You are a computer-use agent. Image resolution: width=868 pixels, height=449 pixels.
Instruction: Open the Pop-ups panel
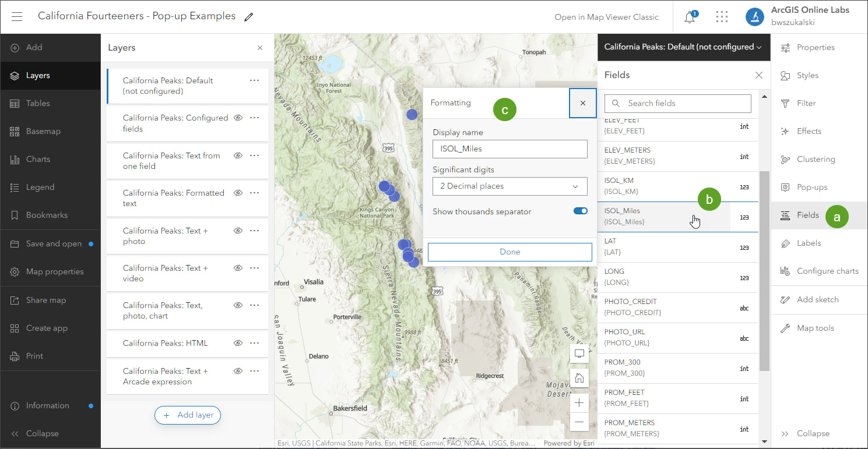click(x=811, y=187)
